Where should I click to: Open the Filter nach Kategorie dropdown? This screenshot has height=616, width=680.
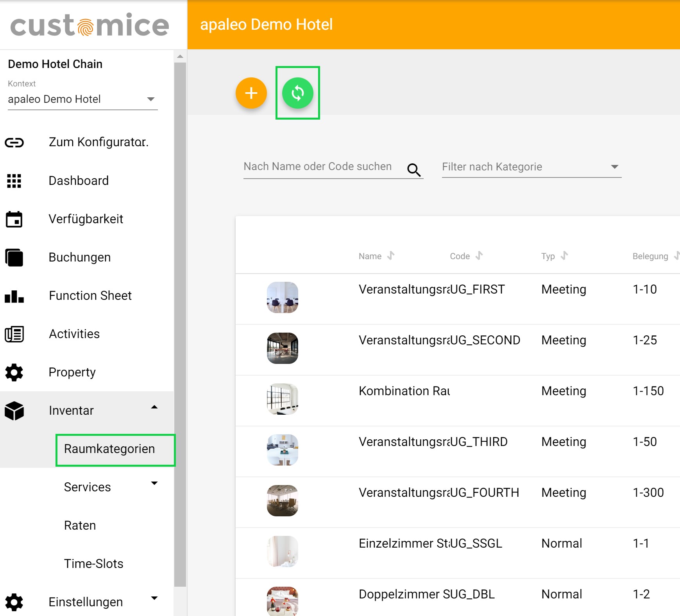click(531, 167)
